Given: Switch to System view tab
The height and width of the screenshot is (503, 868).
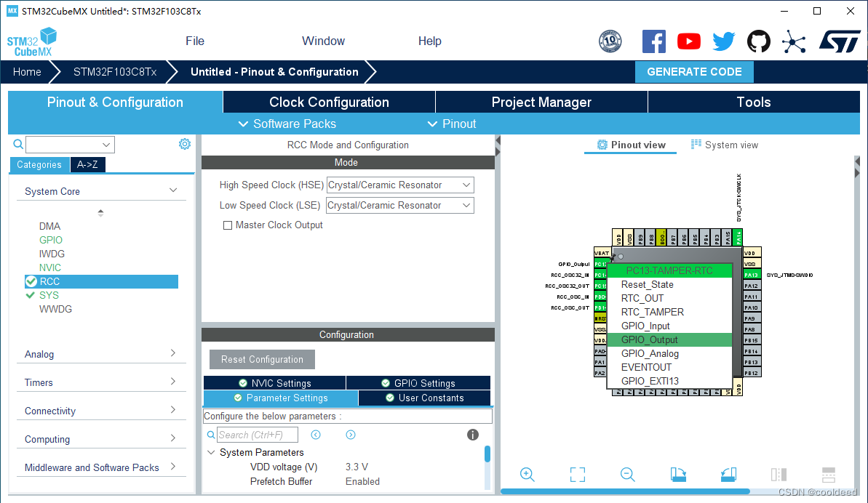Looking at the screenshot, I should tap(725, 145).
